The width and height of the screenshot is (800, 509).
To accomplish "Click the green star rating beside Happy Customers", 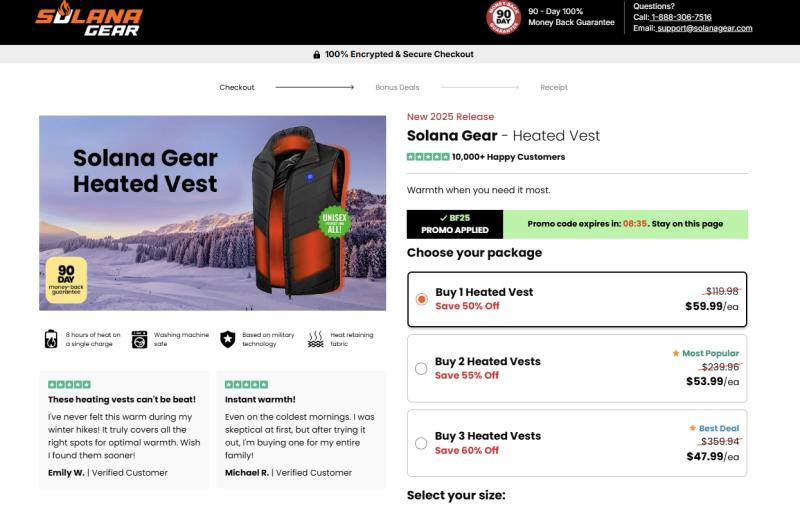I will coord(428,157).
